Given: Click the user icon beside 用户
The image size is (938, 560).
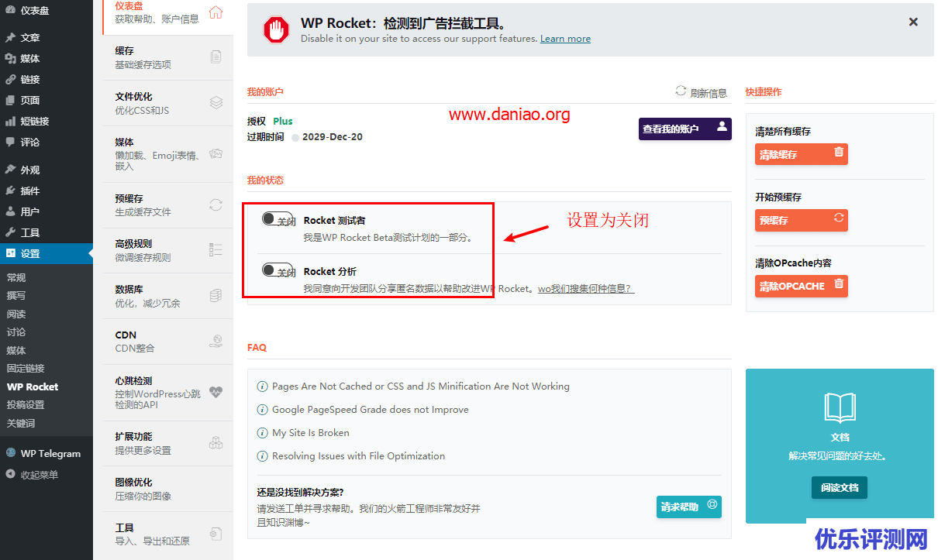Looking at the screenshot, I should pos(10,211).
